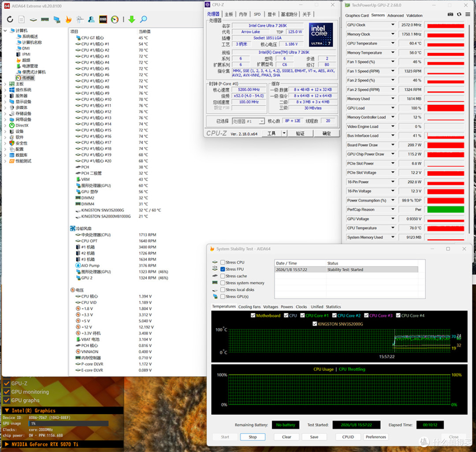Switch to the 内存 tab in CPU-Z
Screen dimensions: 476x452
tap(243, 14)
